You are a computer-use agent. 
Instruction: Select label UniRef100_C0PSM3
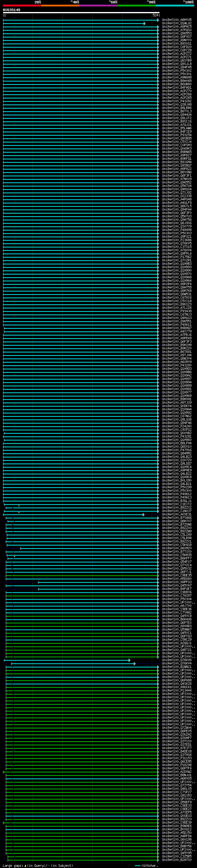(177, 145)
